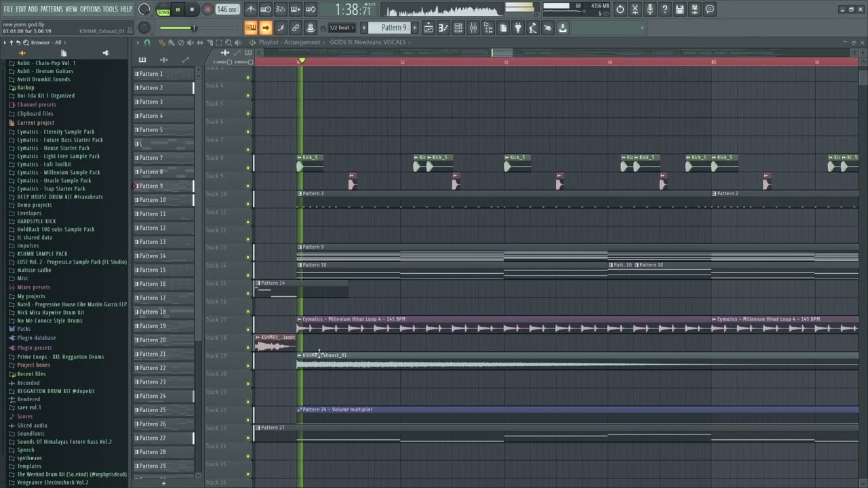Mute Track 17 using its green dot
Image resolution: width=868 pixels, height=488 pixels.
tap(248, 329)
